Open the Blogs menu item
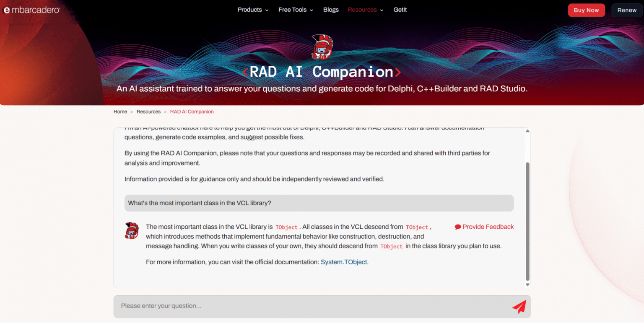 click(x=331, y=10)
